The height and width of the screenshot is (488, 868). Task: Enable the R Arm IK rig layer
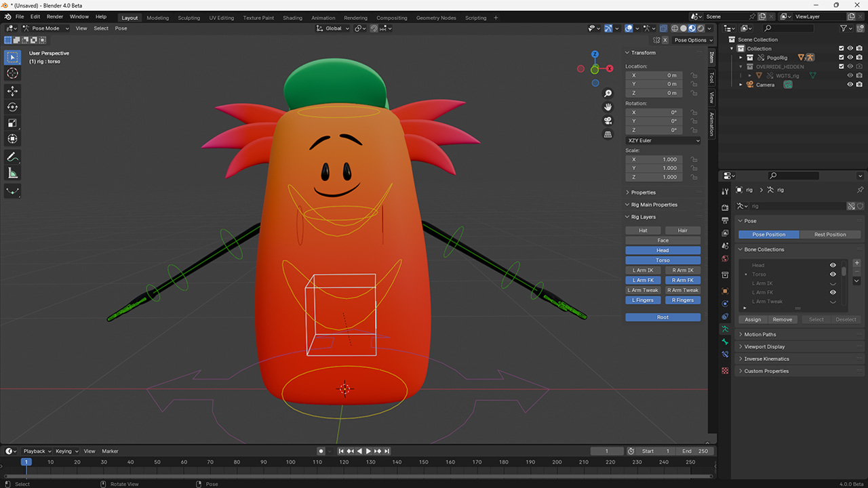tap(683, 270)
